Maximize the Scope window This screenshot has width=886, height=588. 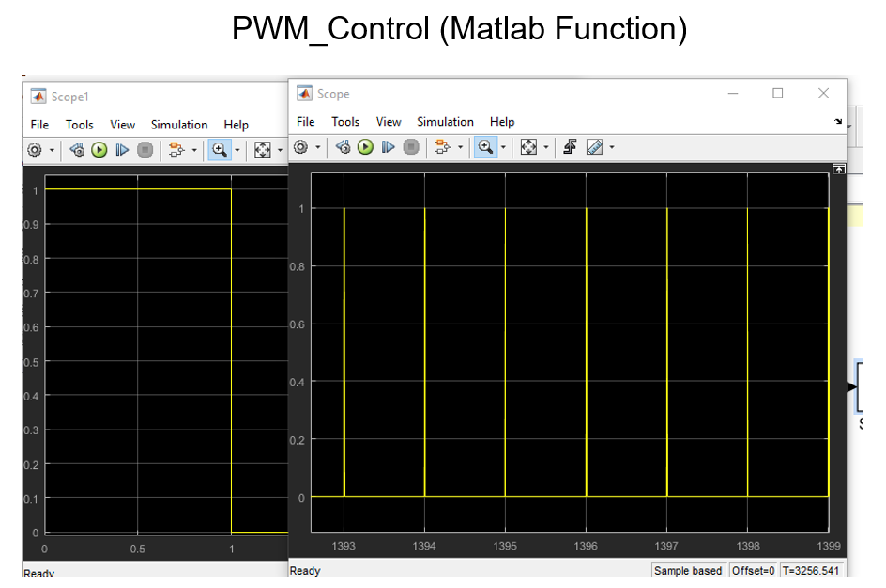click(x=778, y=93)
